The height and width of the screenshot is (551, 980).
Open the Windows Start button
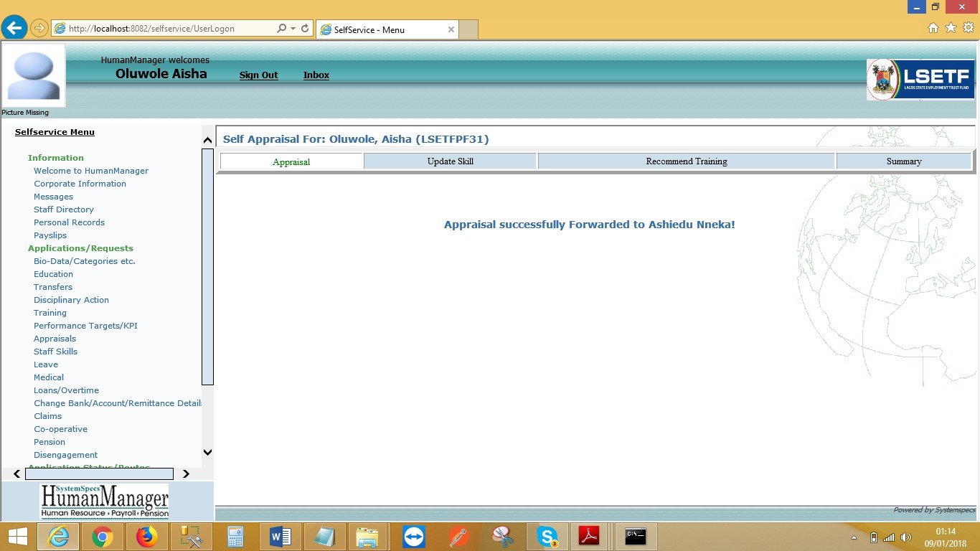[17, 537]
